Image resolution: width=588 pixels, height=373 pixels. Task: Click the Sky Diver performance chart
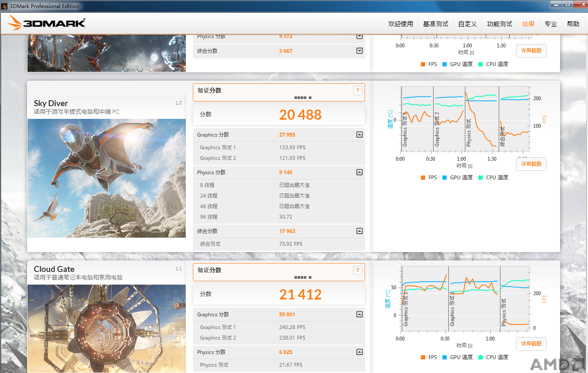click(x=465, y=119)
